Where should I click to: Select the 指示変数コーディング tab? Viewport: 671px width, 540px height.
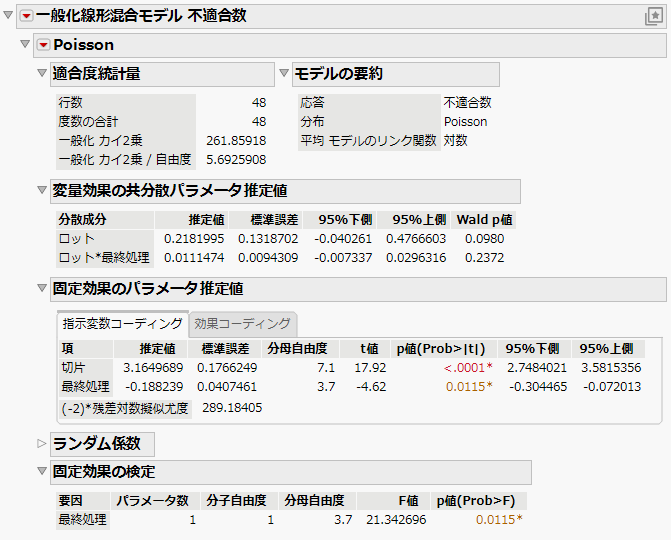point(122,323)
